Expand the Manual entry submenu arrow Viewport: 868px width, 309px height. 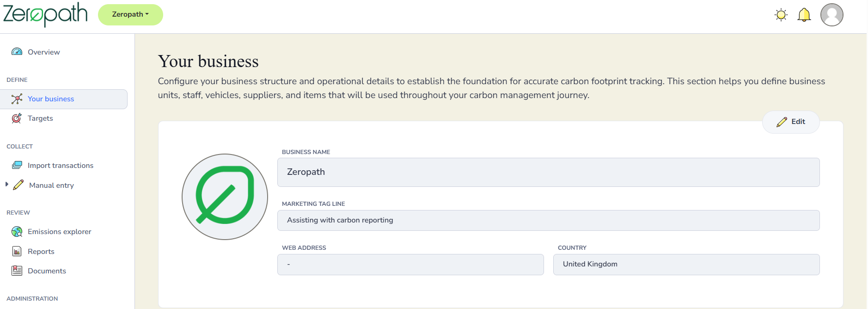point(7,185)
